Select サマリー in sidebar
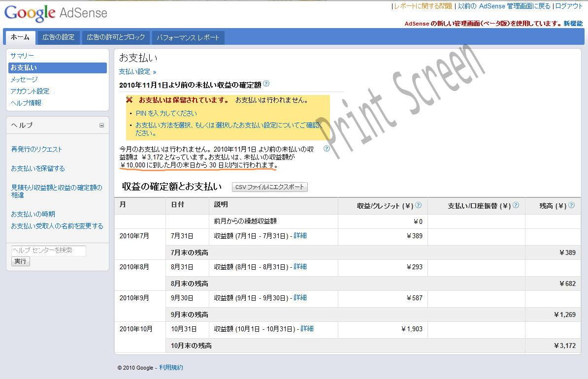The height and width of the screenshot is (379, 588). (x=22, y=56)
